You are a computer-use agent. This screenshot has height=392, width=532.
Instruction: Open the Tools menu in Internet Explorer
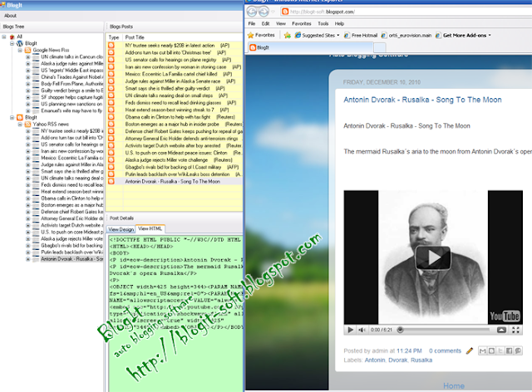323,24
